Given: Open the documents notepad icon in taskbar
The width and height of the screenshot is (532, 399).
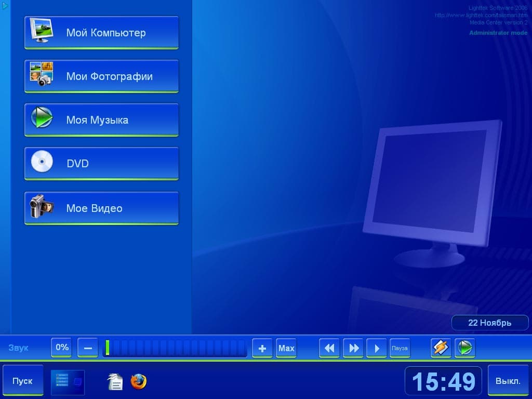Looking at the screenshot, I should [115, 382].
